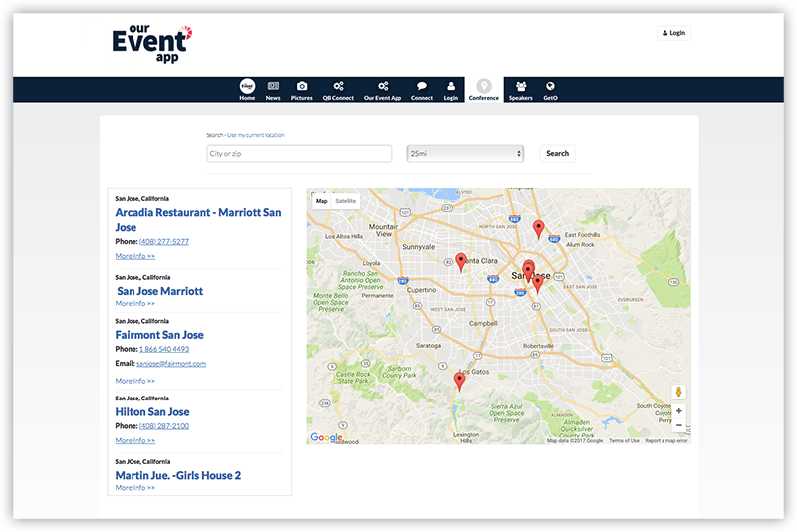Click the Login button in the header

(674, 33)
